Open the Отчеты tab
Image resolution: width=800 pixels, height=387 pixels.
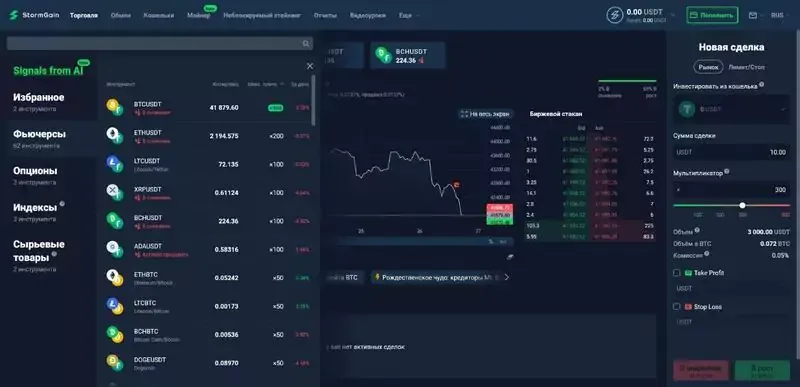coord(325,15)
